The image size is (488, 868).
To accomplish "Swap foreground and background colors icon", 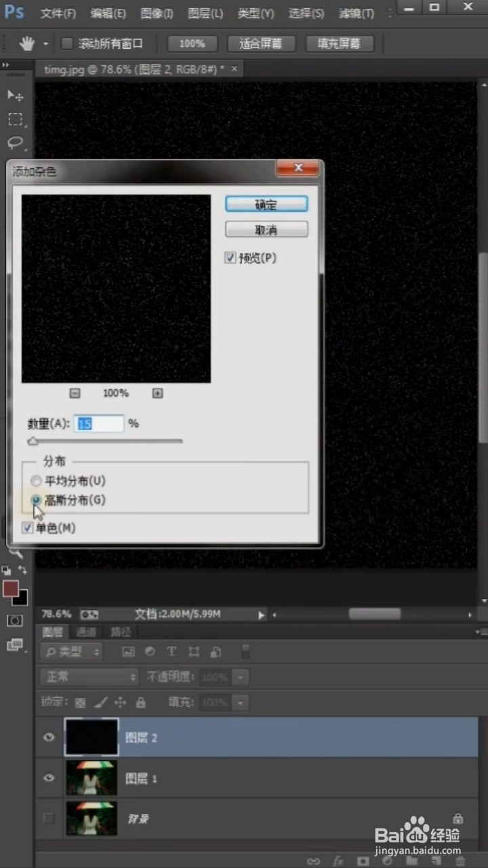I will click(23, 570).
